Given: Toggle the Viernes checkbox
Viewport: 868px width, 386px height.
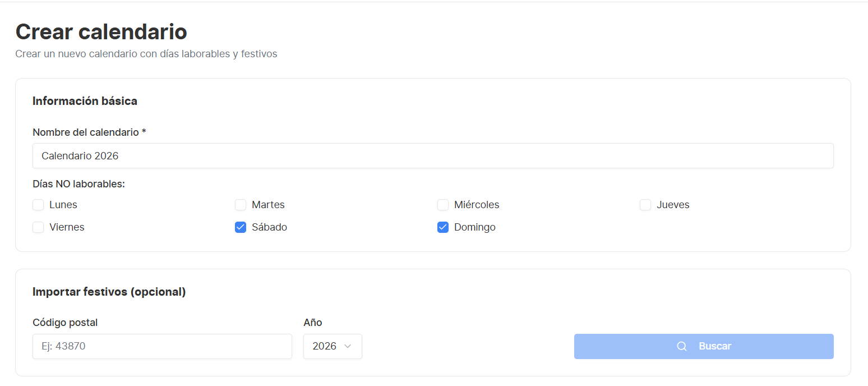Looking at the screenshot, I should pos(38,227).
